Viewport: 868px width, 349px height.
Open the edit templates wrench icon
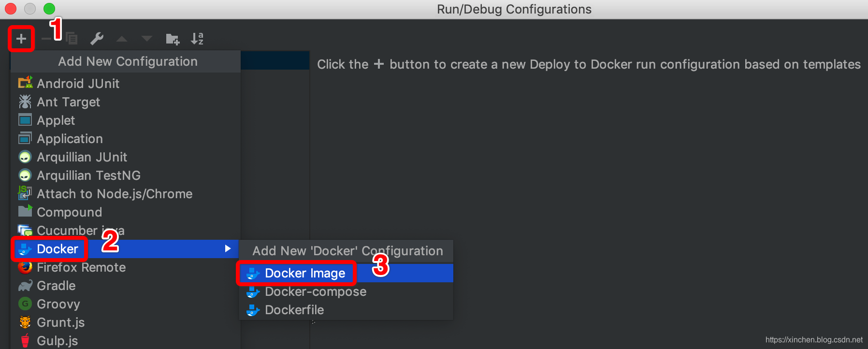coord(97,39)
